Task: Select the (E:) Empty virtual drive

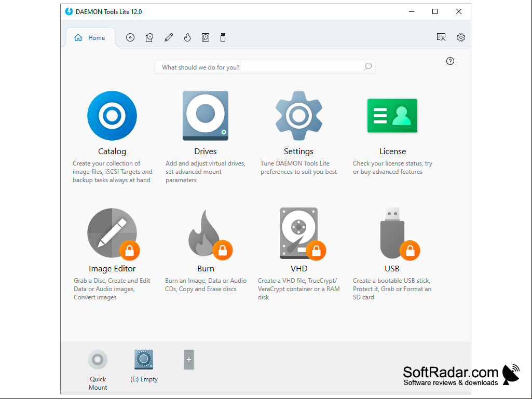Action: [x=144, y=359]
